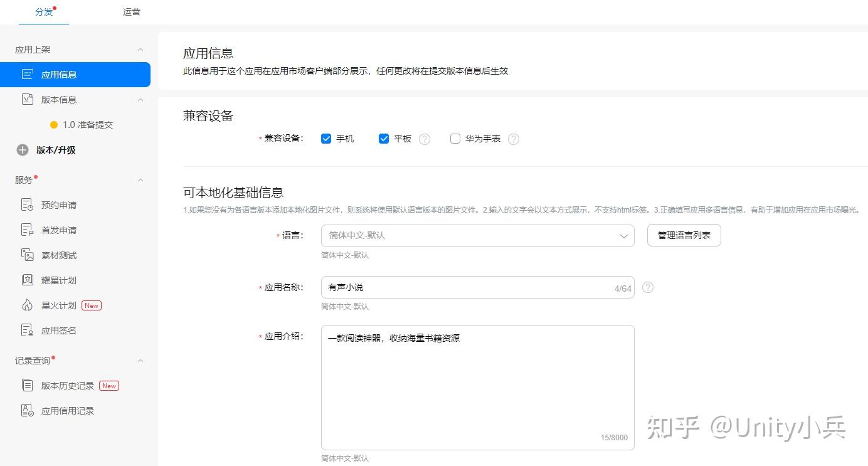Click the 15/8000 character counter
868x466 pixels.
614,438
